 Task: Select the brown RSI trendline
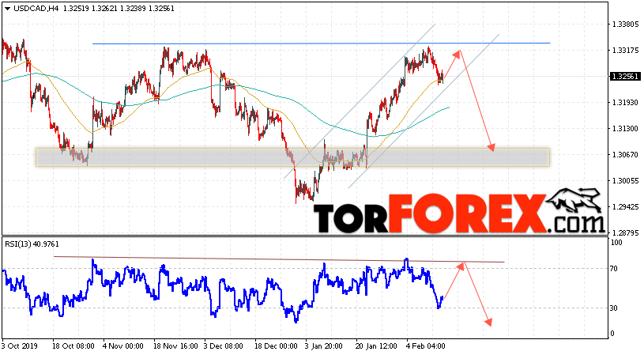[x=279, y=259]
